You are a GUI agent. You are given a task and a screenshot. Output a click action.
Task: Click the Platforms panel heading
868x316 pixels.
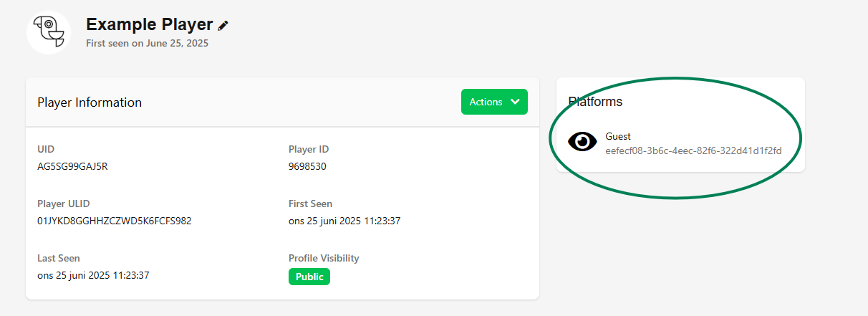click(595, 102)
